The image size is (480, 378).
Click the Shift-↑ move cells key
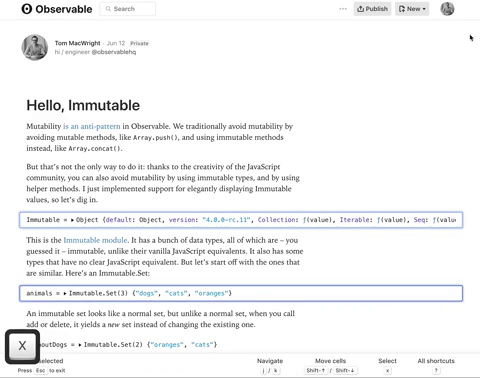(x=315, y=371)
